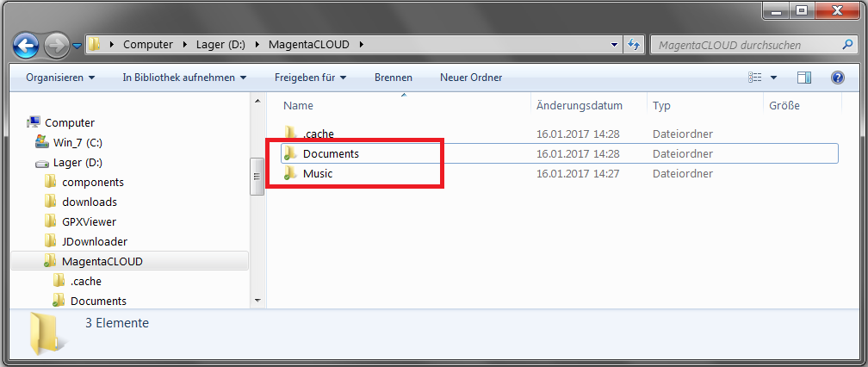Open the Organisieren menu

coord(60,78)
